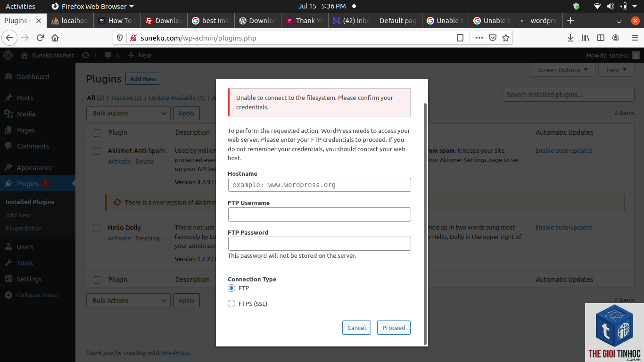Click the WordPress logo in the admin bar

click(x=8, y=55)
